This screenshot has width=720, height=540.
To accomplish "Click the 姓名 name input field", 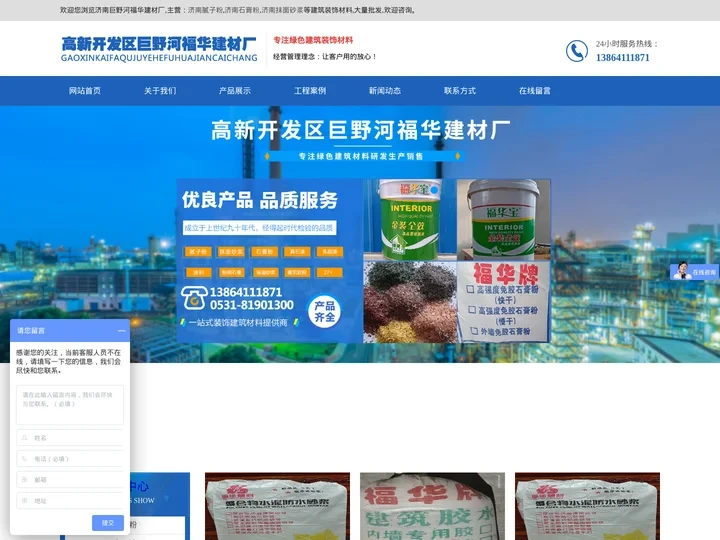I will (x=70, y=438).
